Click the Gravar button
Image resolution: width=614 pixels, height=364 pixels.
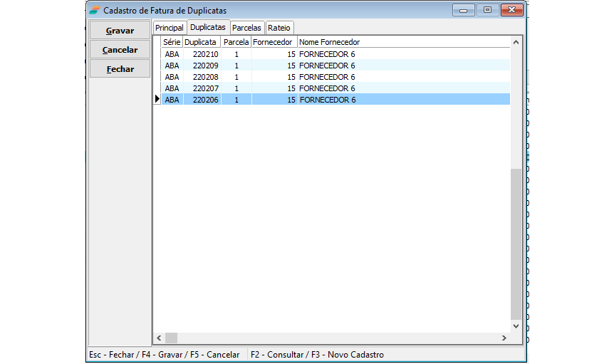tap(120, 31)
